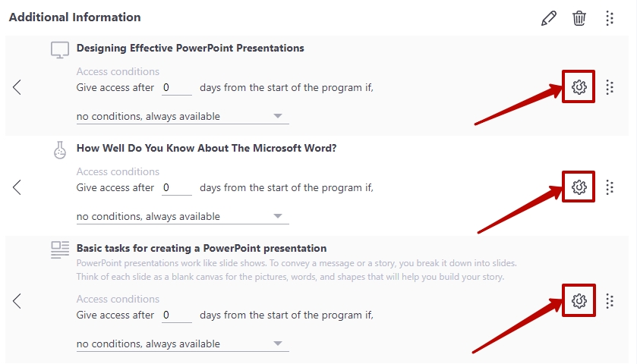Click drag handle of Basic tasks PowerPoint row
Image resolution: width=637 pixels, height=364 pixels.
[x=610, y=301]
